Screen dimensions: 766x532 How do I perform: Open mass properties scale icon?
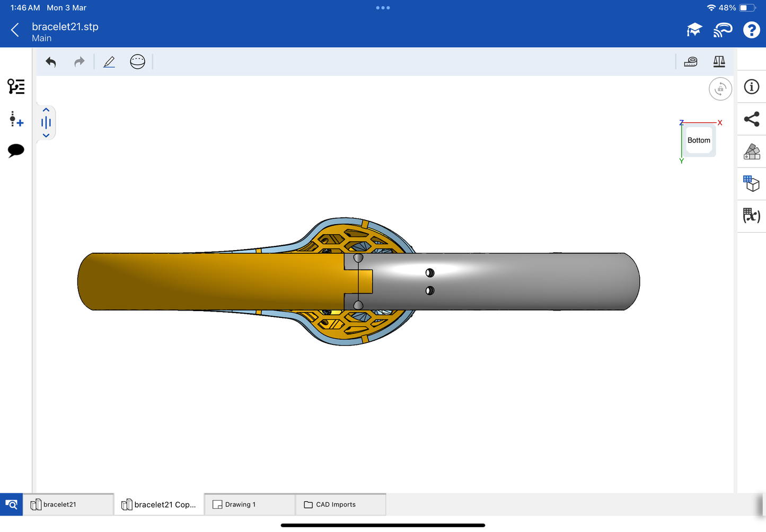pos(719,62)
